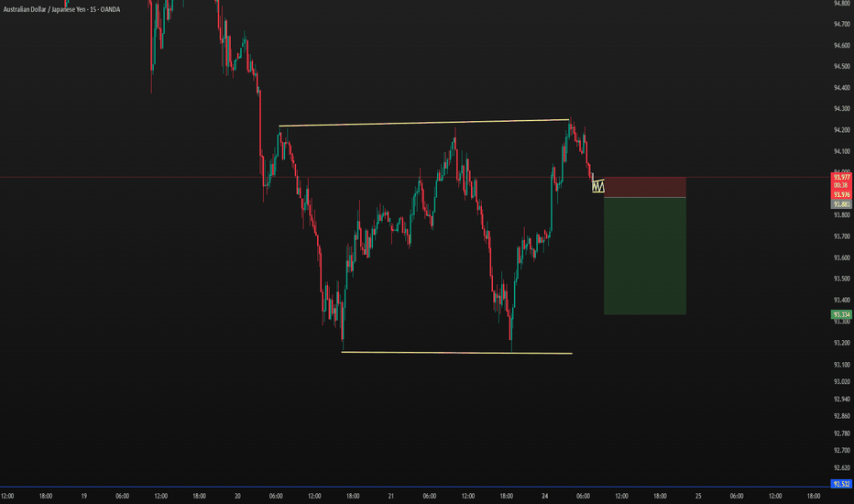
Task: Click the 92.700 price axis label
Action: click(x=841, y=451)
